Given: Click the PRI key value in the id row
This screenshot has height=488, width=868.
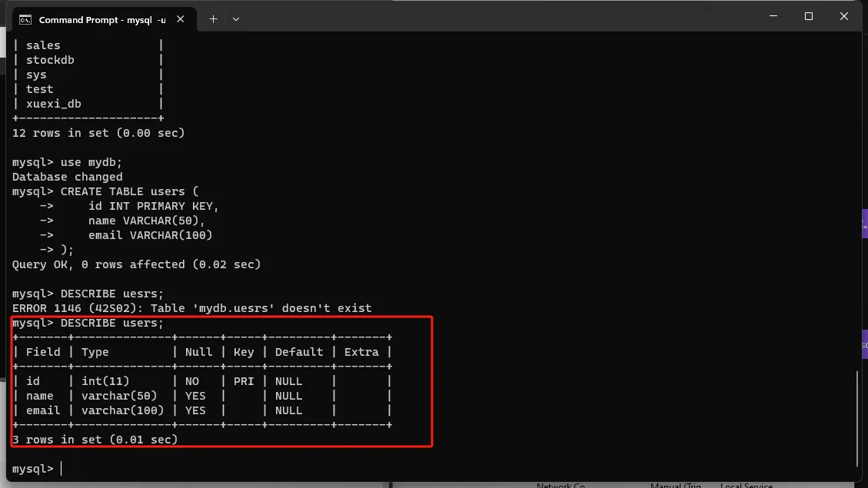Looking at the screenshot, I should click(243, 381).
